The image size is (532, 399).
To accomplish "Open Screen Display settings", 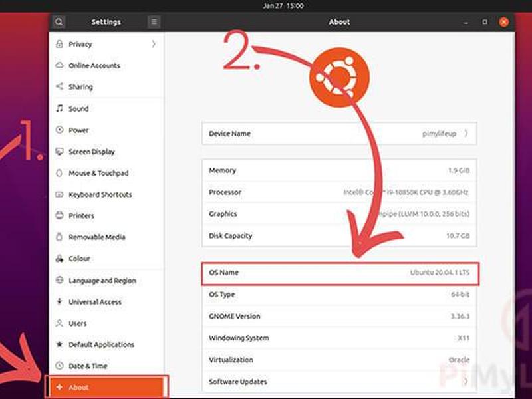I will click(x=106, y=152).
